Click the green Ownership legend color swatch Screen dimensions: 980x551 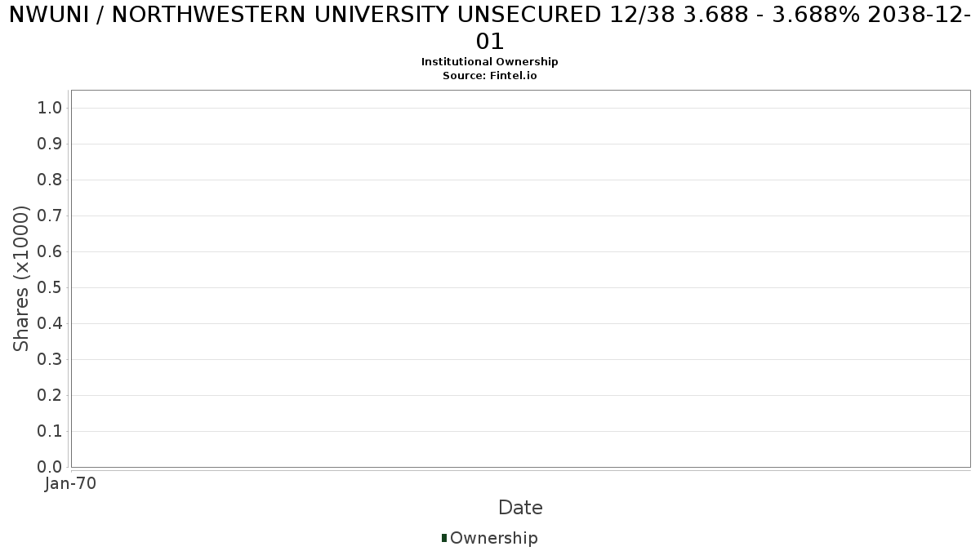444,538
